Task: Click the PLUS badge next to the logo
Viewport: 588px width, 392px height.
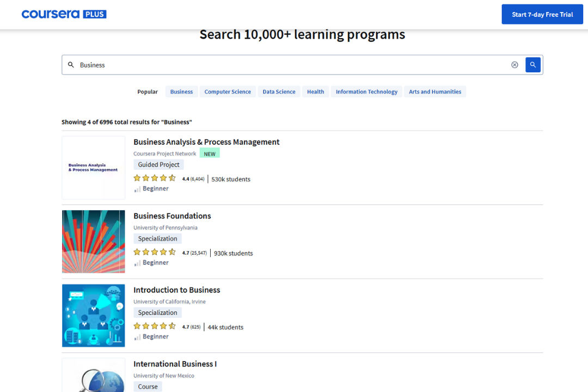Action: pyautogui.click(x=94, y=14)
